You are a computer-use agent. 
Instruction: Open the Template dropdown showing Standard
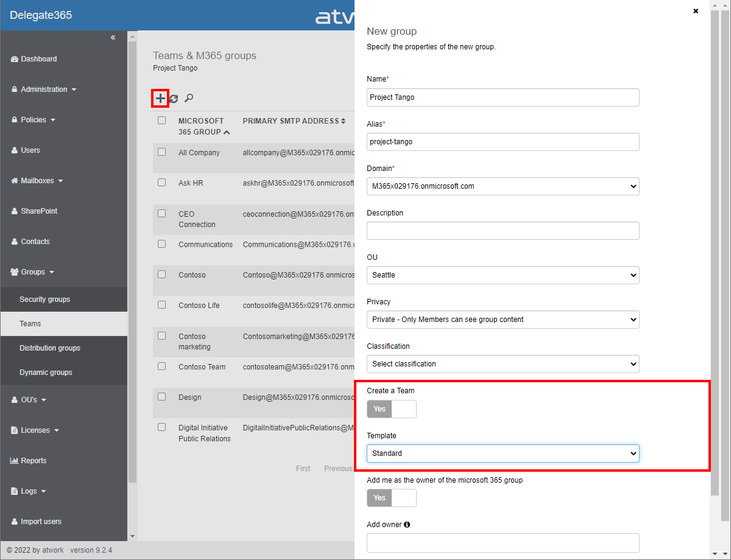[x=503, y=453]
